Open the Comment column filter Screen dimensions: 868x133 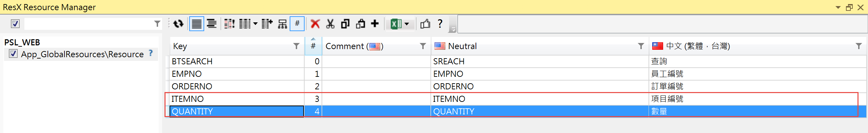point(423,46)
